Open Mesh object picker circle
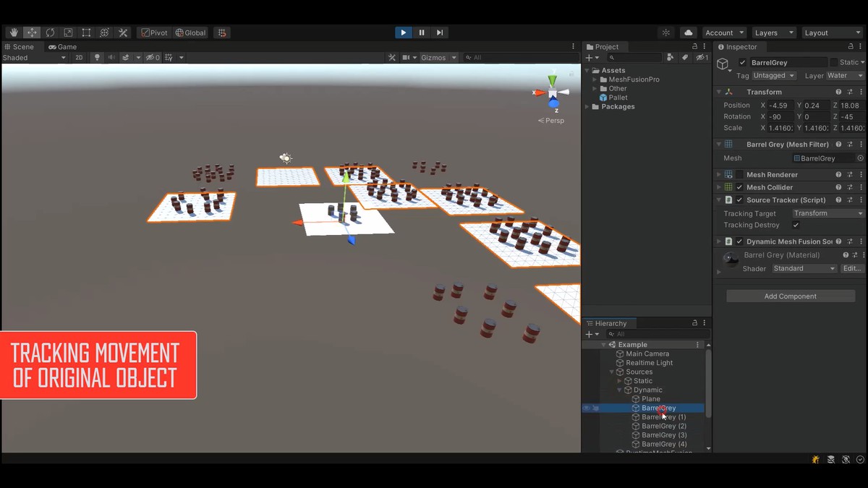This screenshot has height=488, width=868. tap(860, 158)
